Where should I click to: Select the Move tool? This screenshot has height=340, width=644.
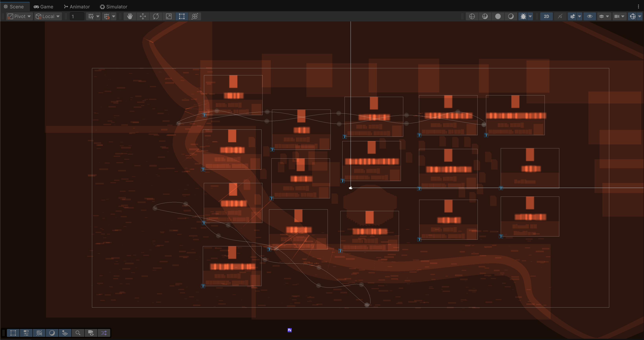pyautogui.click(x=143, y=17)
